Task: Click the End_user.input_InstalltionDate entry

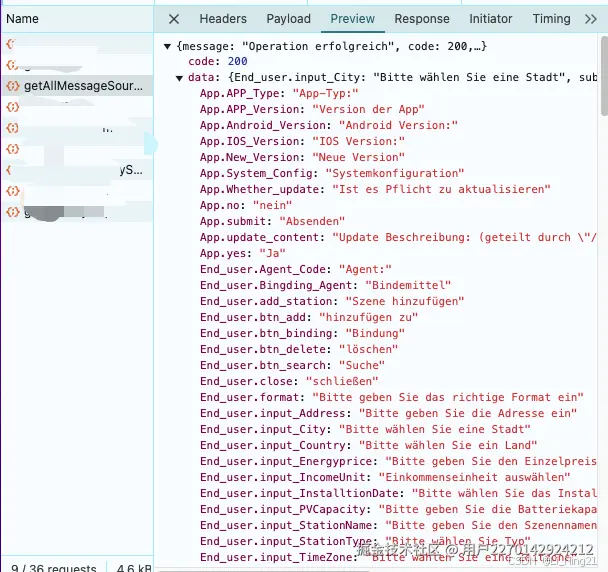Action: pyautogui.click(x=398, y=493)
